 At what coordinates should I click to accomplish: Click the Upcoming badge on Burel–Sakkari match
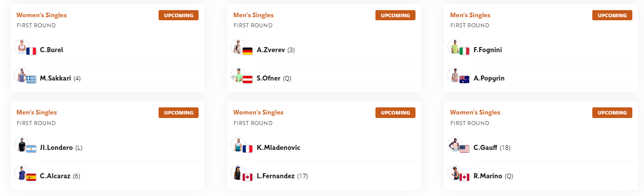(178, 15)
